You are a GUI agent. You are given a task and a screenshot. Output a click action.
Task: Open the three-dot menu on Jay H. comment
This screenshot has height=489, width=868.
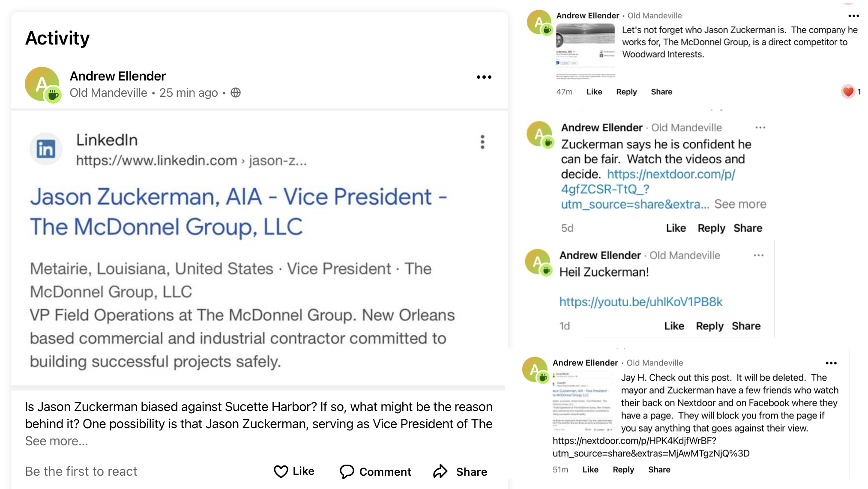(831, 363)
